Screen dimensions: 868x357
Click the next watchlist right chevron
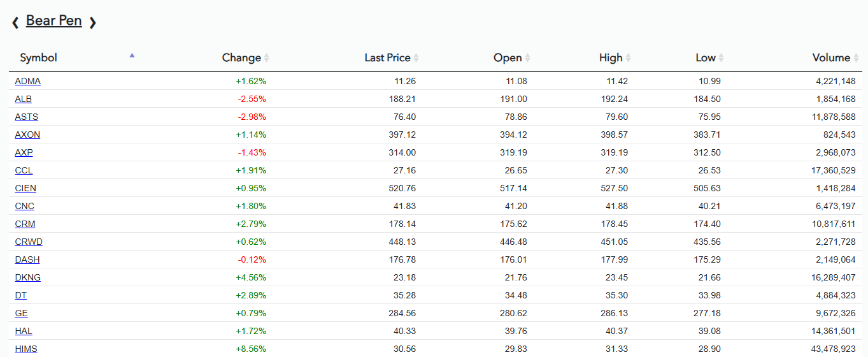(x=92, y=23)
